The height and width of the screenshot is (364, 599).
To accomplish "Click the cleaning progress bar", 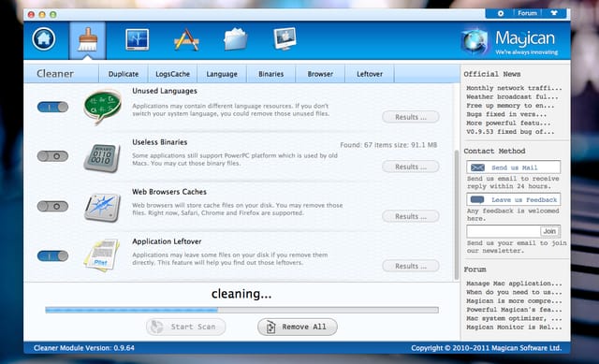I will [x=241, y=310].
